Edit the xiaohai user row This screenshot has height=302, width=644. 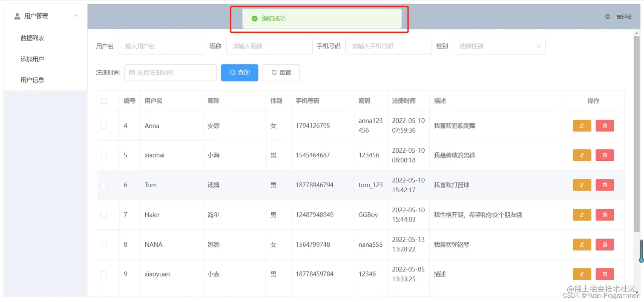(582, 155)
